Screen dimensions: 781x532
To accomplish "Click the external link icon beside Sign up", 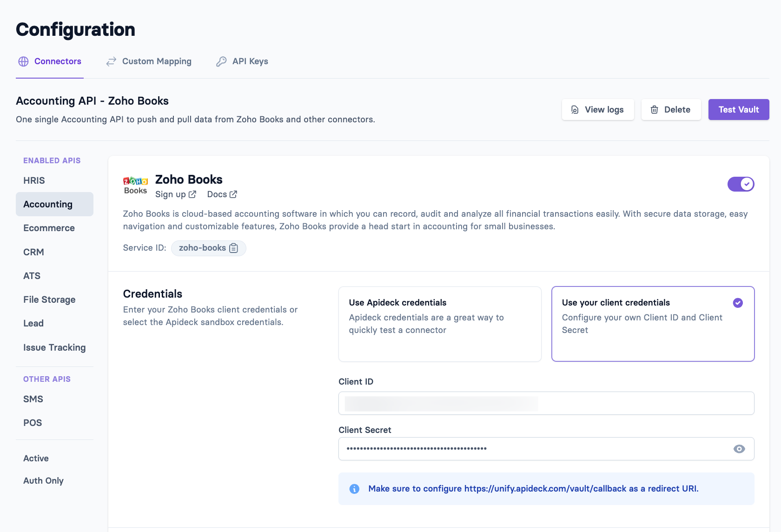I will tap(192, 194).
